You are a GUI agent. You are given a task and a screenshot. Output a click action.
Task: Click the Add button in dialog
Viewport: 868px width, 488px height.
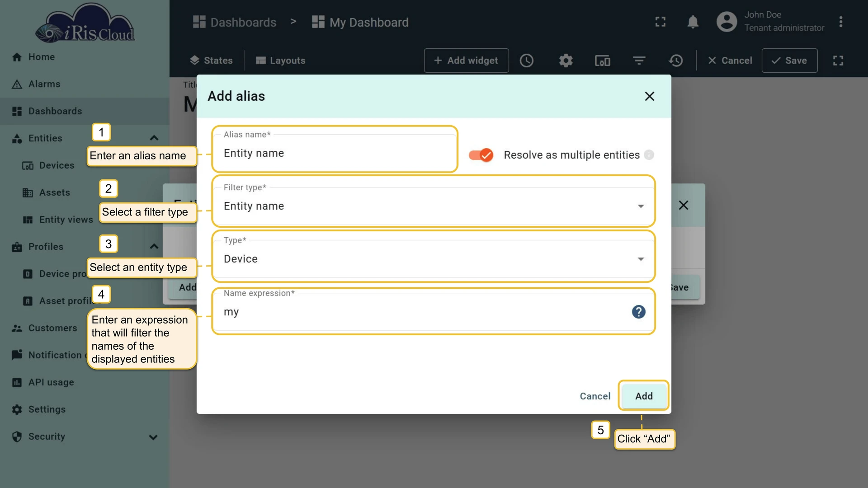[643, 396]
